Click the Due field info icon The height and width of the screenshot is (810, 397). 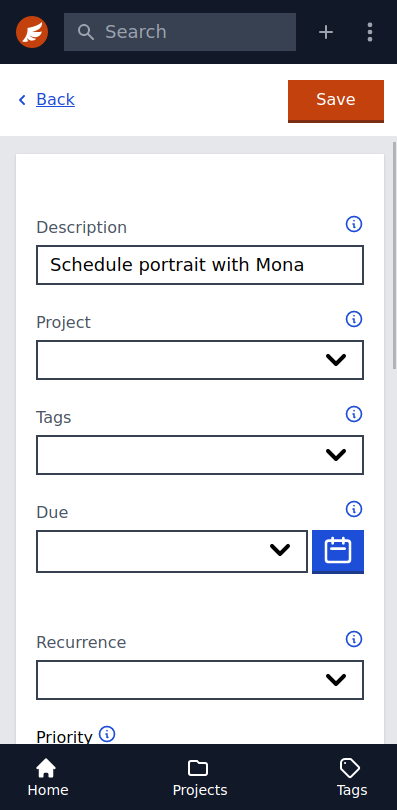[x=354, y=509]
